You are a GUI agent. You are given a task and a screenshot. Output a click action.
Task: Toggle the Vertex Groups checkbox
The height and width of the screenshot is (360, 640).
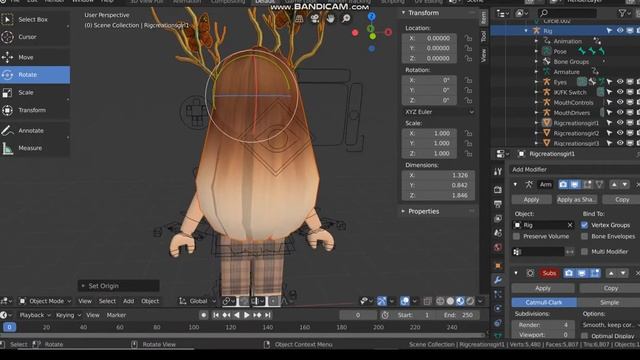coord(584,225)
